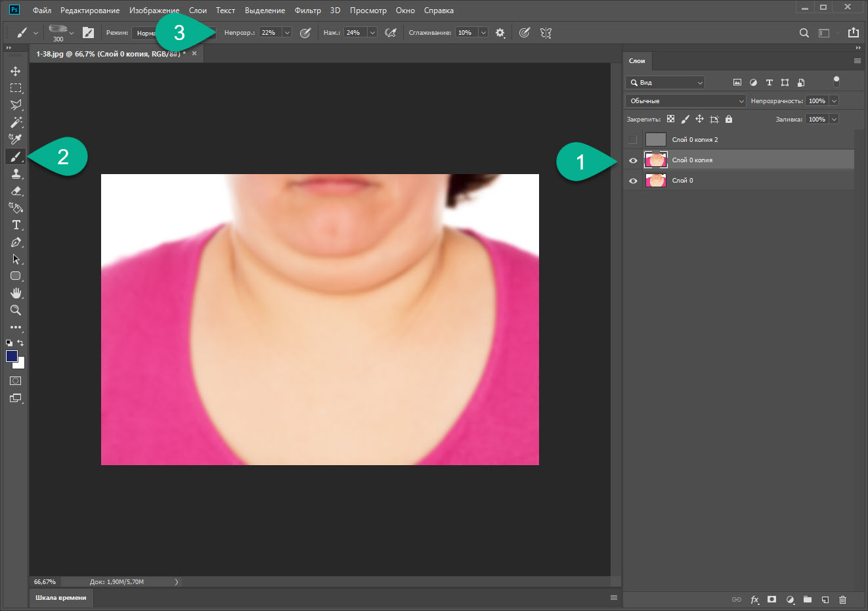Screen dimensions: 868x611
Task: Filter layers by type layers icon
Action: coord(769,82)
